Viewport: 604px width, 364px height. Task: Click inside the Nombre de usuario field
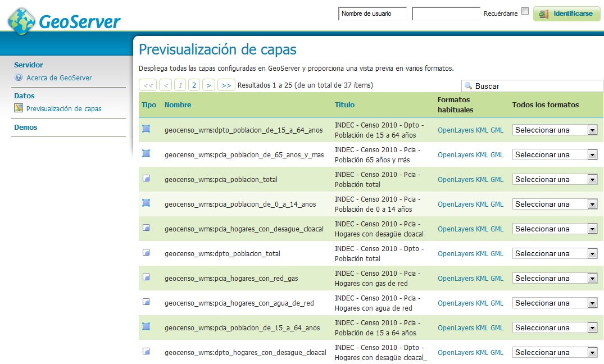pos(372,13)
